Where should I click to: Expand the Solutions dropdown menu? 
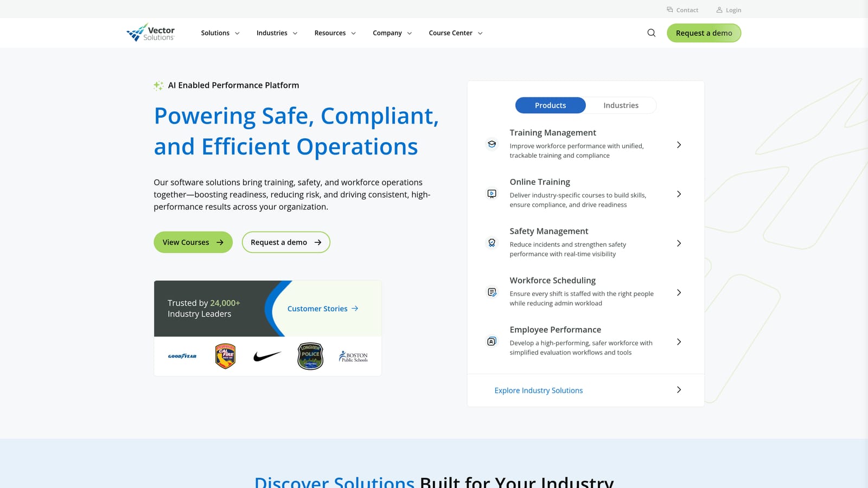pos(220,33)
